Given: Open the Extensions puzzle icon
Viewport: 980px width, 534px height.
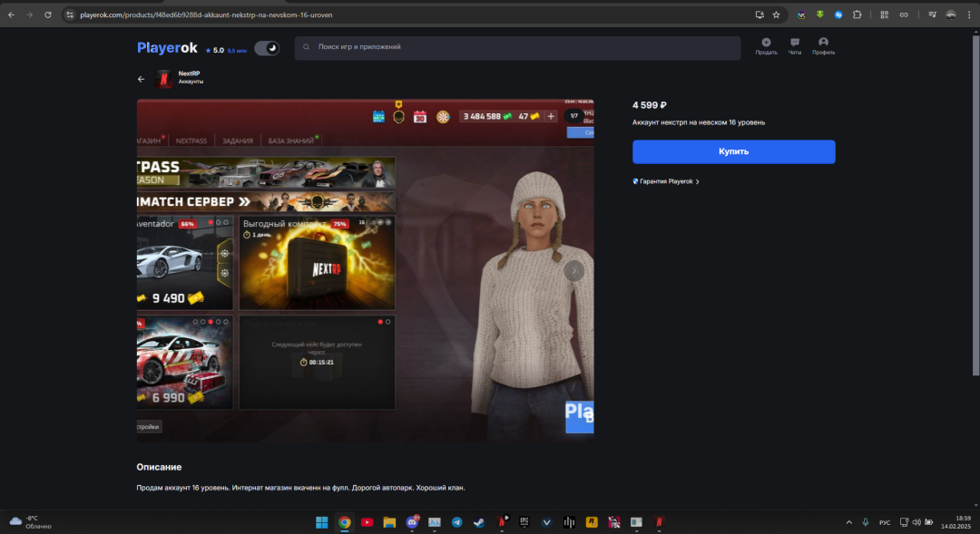Looking at the screenshot, I should click(857, 15).
